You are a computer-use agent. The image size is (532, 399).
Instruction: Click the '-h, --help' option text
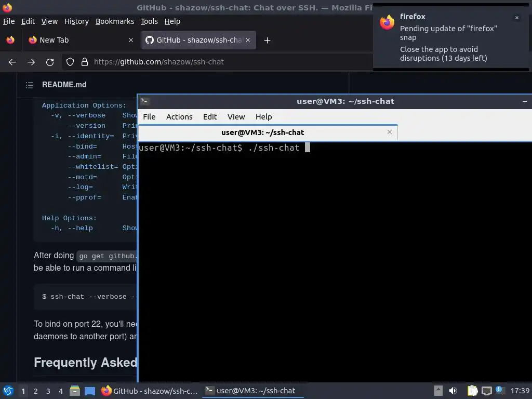[x=72, y=229]
